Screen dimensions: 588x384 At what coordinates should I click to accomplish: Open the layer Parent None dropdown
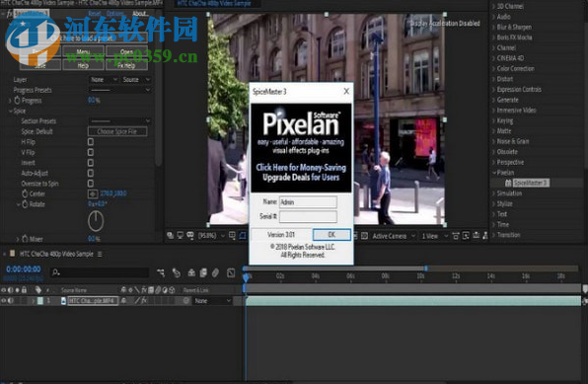[212, 301]
